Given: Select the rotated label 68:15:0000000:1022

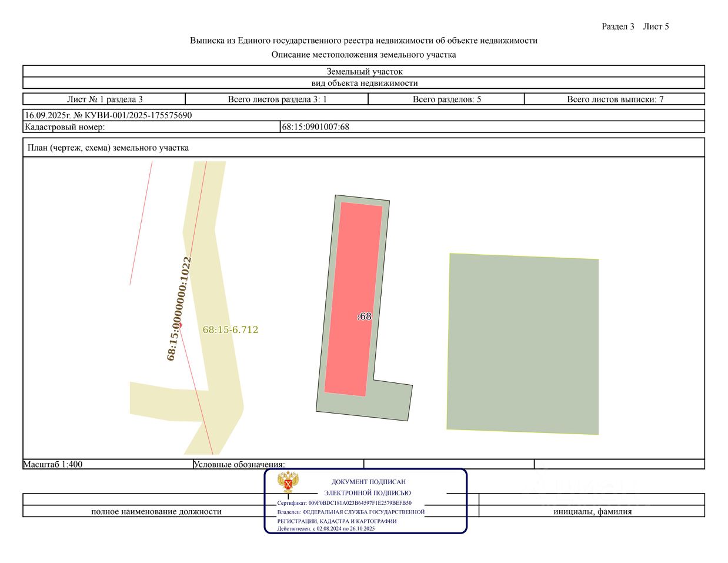Looking at the screenshot, I should click(x=179, y=308).
